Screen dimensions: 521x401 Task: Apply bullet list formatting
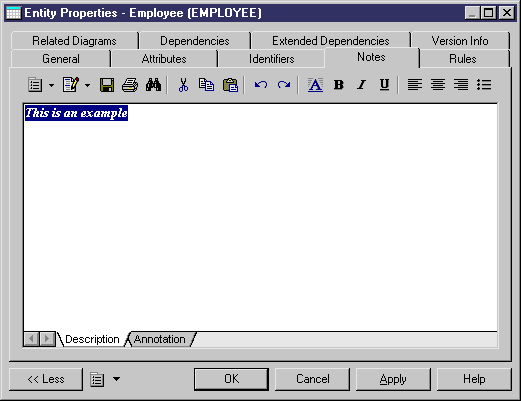tap(484, 85)
